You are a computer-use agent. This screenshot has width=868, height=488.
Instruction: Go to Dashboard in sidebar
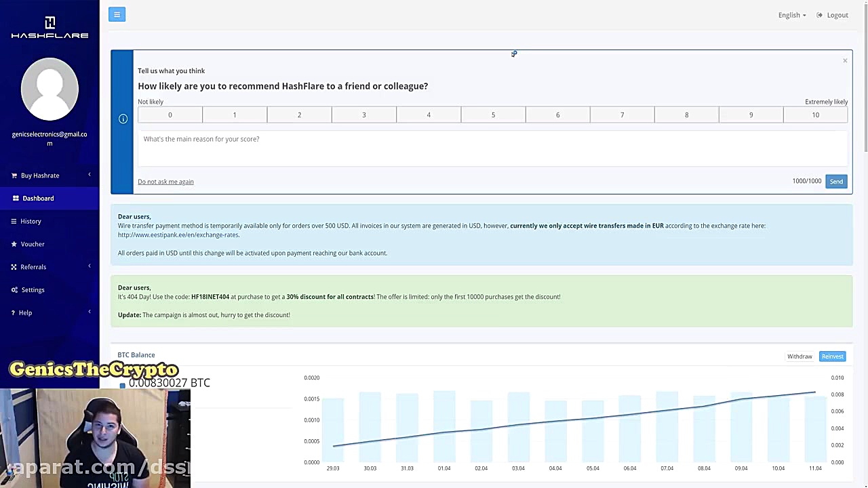50,199
